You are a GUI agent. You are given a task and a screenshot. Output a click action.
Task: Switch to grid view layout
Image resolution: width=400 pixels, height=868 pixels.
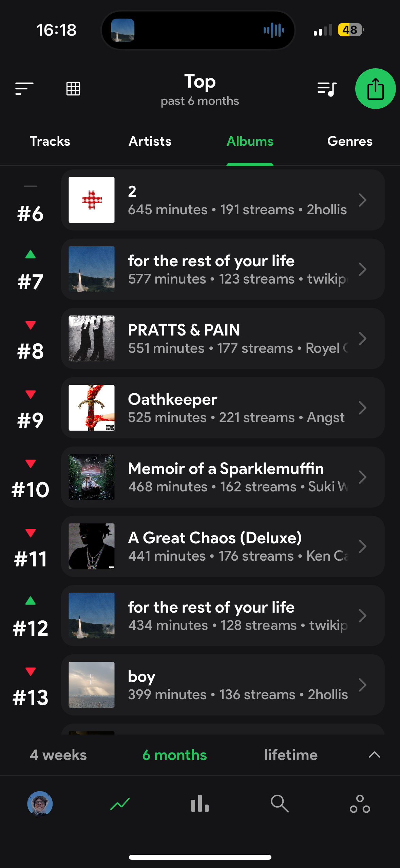73,89
